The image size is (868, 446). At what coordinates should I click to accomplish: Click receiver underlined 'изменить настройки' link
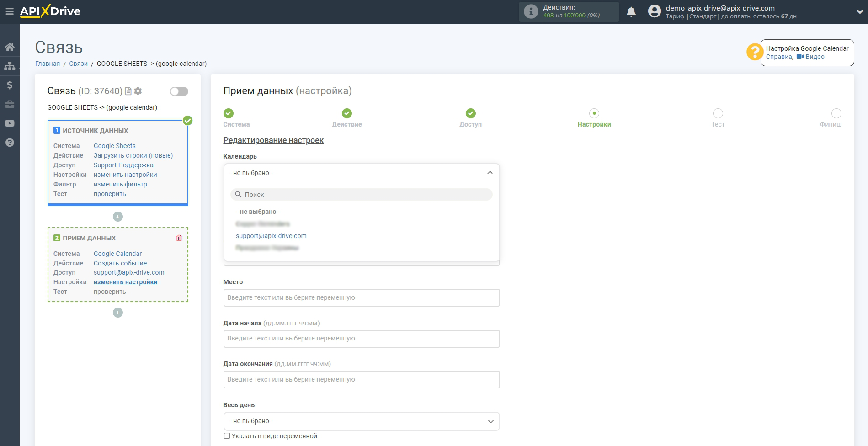point(126,282)
